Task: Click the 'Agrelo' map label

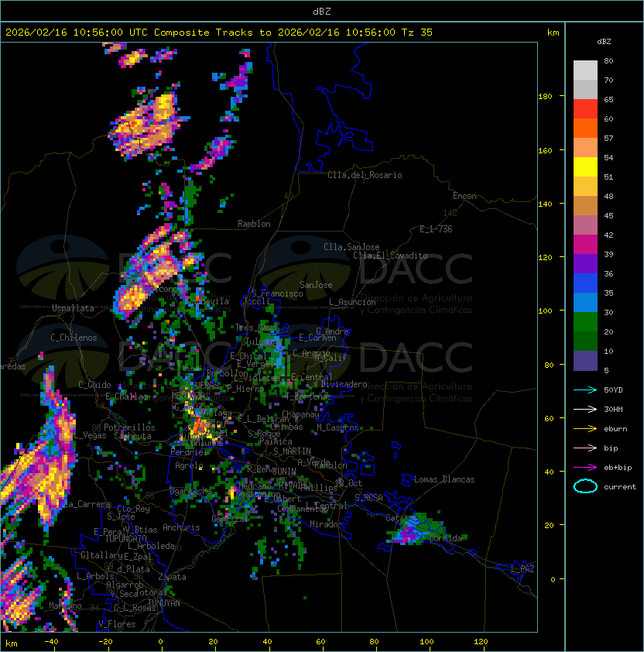Action: 189,465
